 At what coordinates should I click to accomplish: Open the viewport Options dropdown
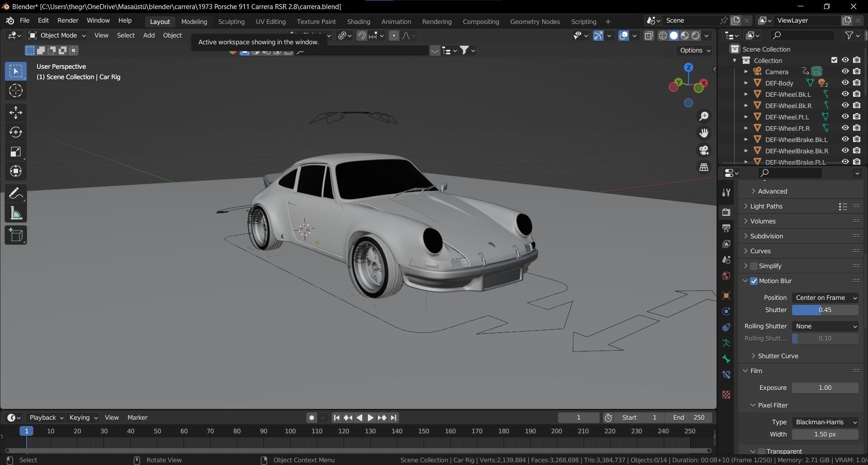coord(695,50)
